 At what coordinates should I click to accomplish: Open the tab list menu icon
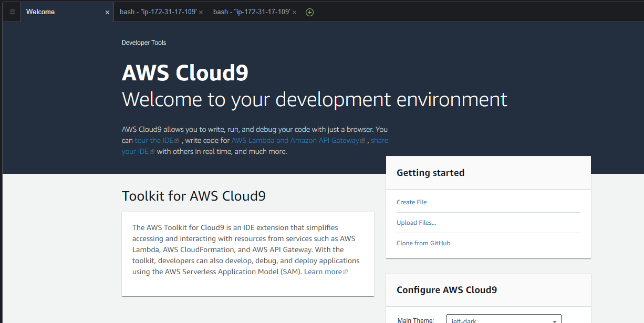coord(12,12)
